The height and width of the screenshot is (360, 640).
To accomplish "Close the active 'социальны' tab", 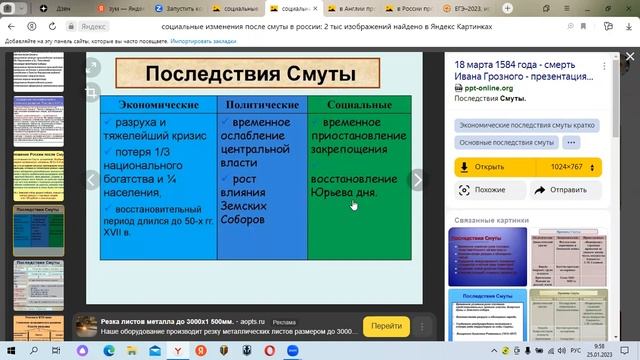I will click(316, 8).
